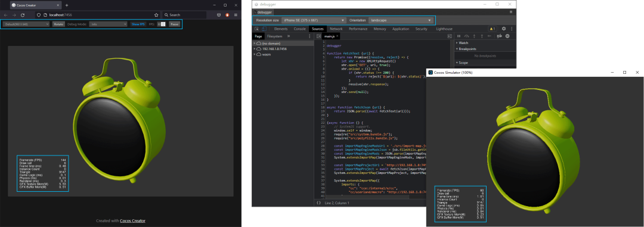644x227 pixels.
Task: Open the Default(960 X 640) resolution dropdown
Action: coord(26,24)
